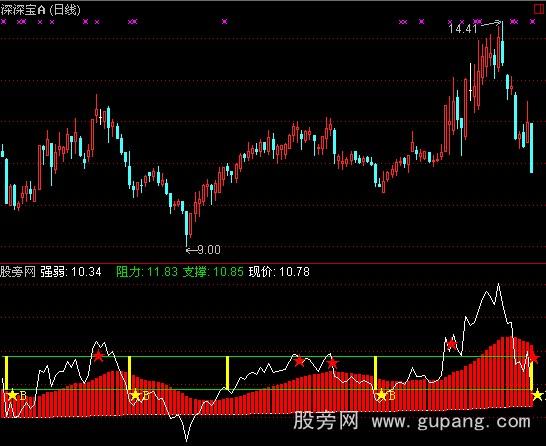Select the 现价: 10.78 current price value
The image size is (546, 446).
pyautogui.click(x=279, y=272)
